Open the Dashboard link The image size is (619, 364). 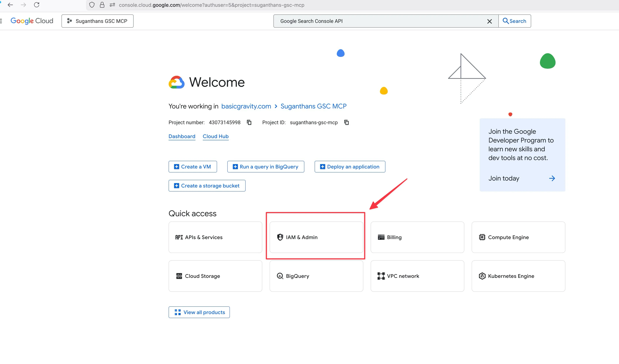point(182,136)
